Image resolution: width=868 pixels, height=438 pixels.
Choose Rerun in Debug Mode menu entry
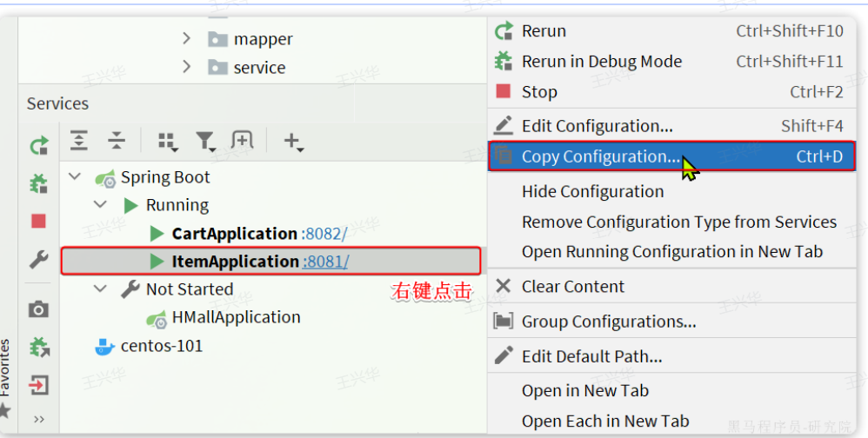click(x=601, y=62)
